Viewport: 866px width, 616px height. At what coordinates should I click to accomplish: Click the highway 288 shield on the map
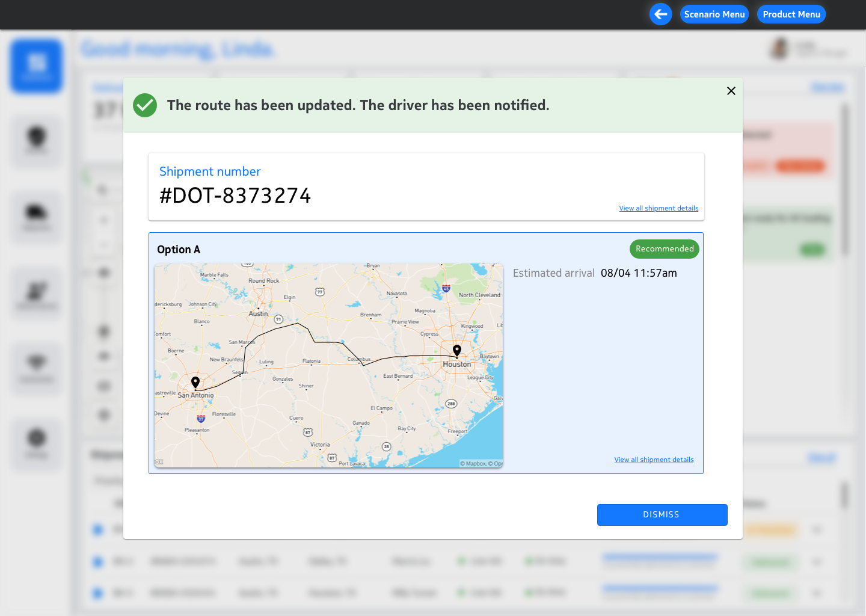pos(451,404)
